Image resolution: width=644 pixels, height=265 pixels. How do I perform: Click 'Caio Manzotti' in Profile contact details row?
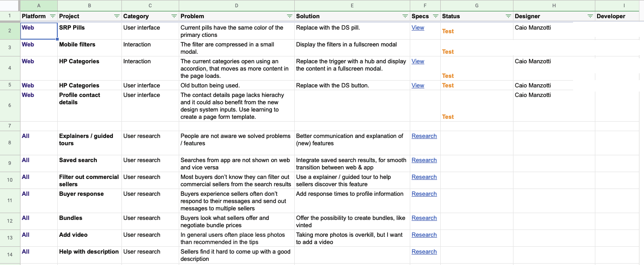coord(533,95)
